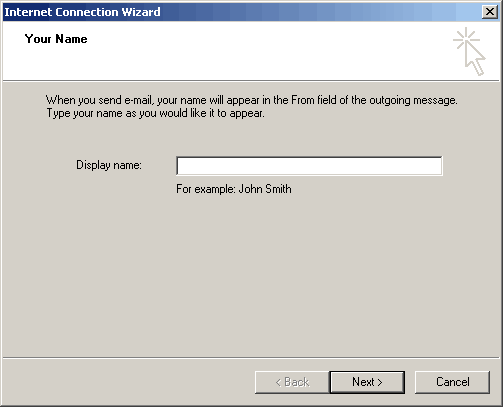503x407 pixels.
Task: Click the 'For example: John Smith' hint text
Action: 234,189
